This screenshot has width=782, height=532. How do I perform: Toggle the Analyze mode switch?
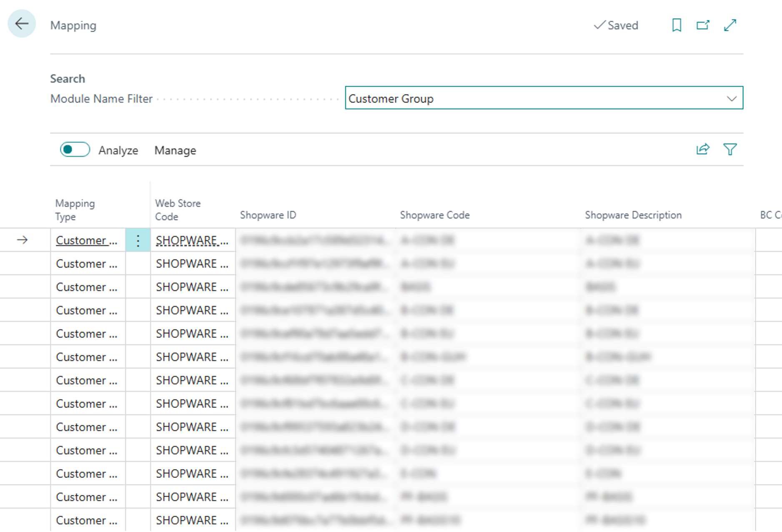click(75, 149)
